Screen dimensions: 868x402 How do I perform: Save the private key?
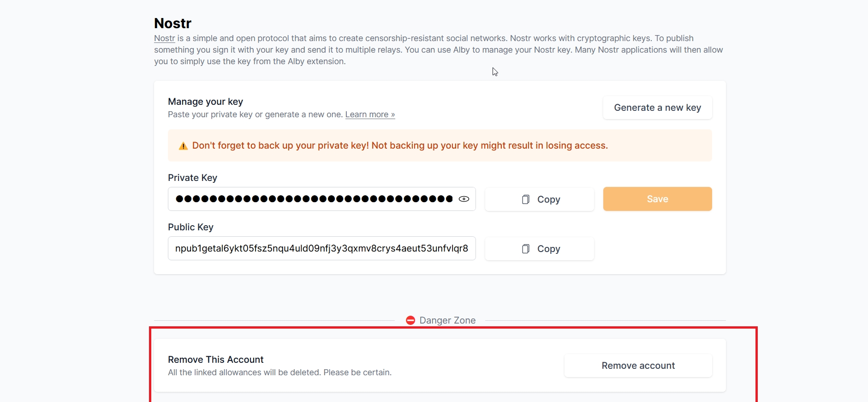(x=657, y=199)
